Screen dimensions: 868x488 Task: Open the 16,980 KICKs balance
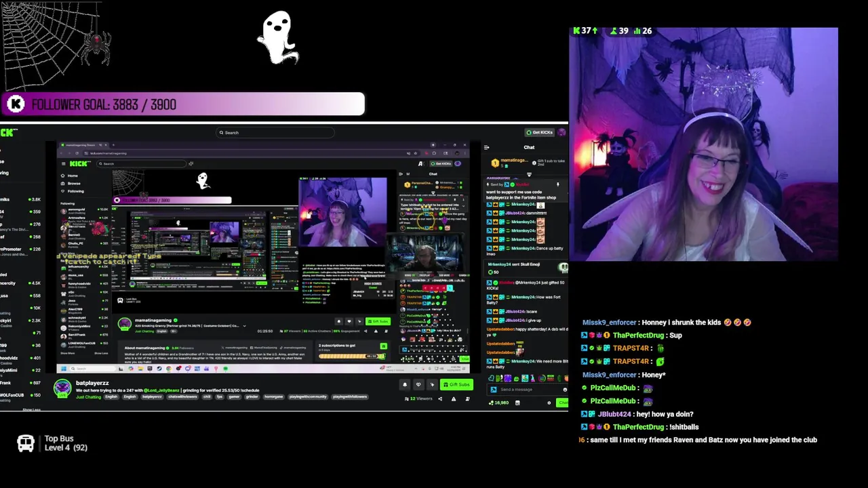tap(499, 403)
